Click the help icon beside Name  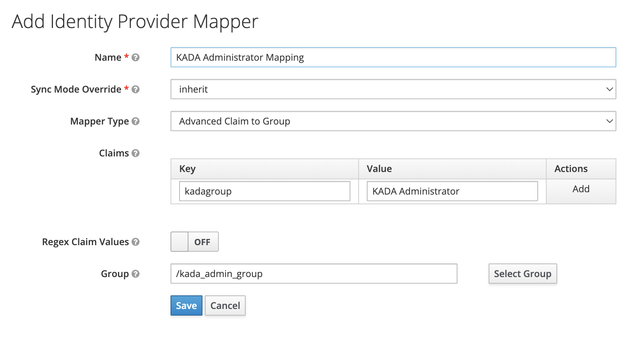point(135,58)
